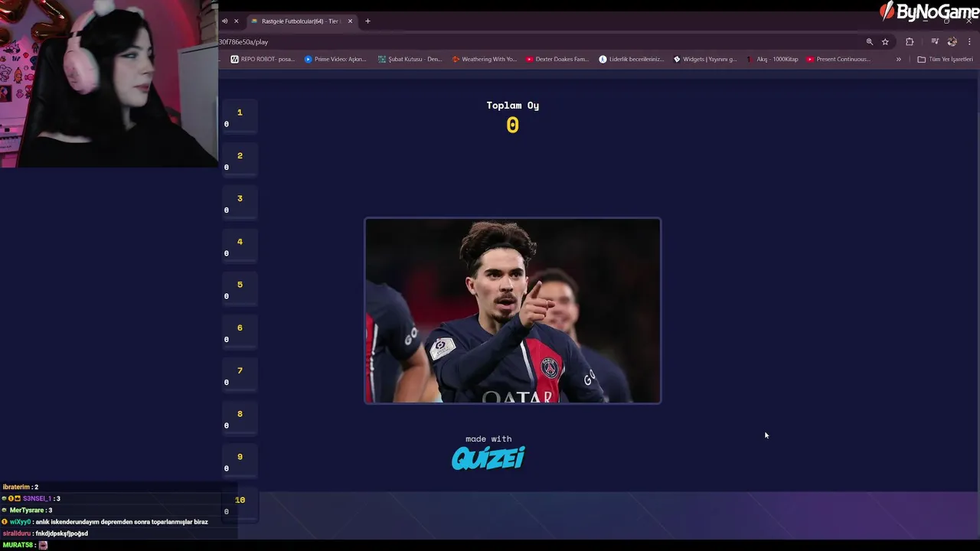The image size is (980, 551).
Task: Select tier rank 8 box
Action: coord(240,419)
